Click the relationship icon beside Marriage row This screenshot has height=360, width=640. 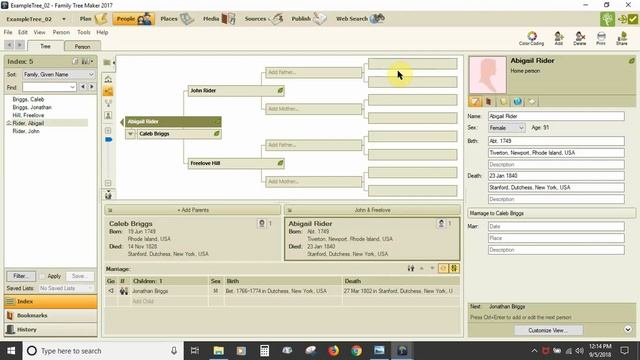(x=411, y=268)
